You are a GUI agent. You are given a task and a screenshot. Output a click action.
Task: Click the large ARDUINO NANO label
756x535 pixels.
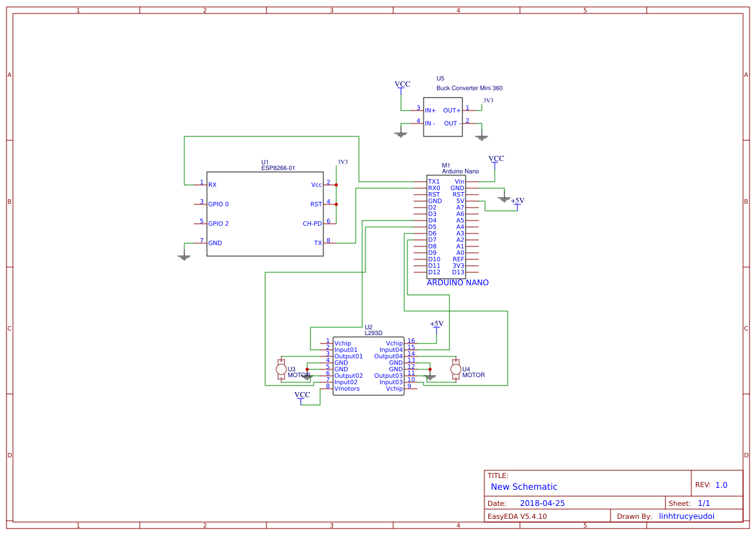tap(458, 283)
